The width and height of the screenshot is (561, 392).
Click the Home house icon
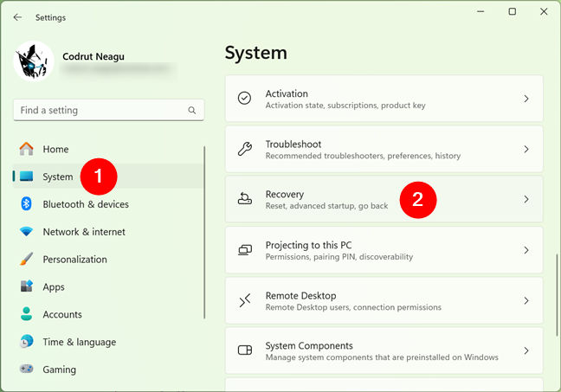(x=27, y=149)
